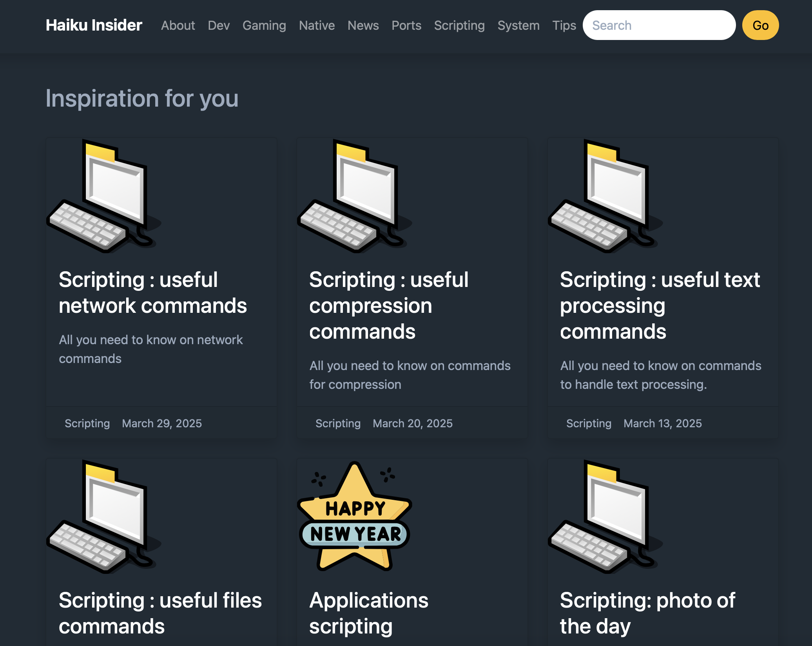Open the Ports category
The height and width of the screenshot is (646, 812).
[406, 25]
